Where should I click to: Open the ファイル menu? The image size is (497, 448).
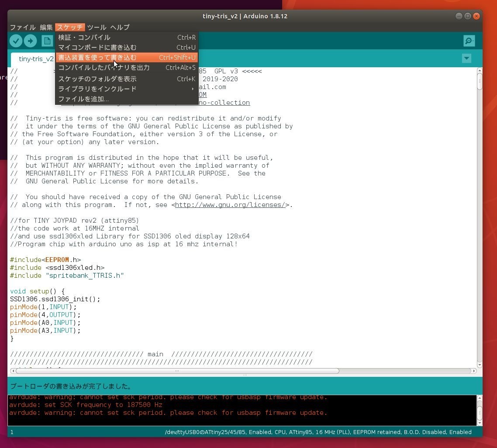coord(23,27)
